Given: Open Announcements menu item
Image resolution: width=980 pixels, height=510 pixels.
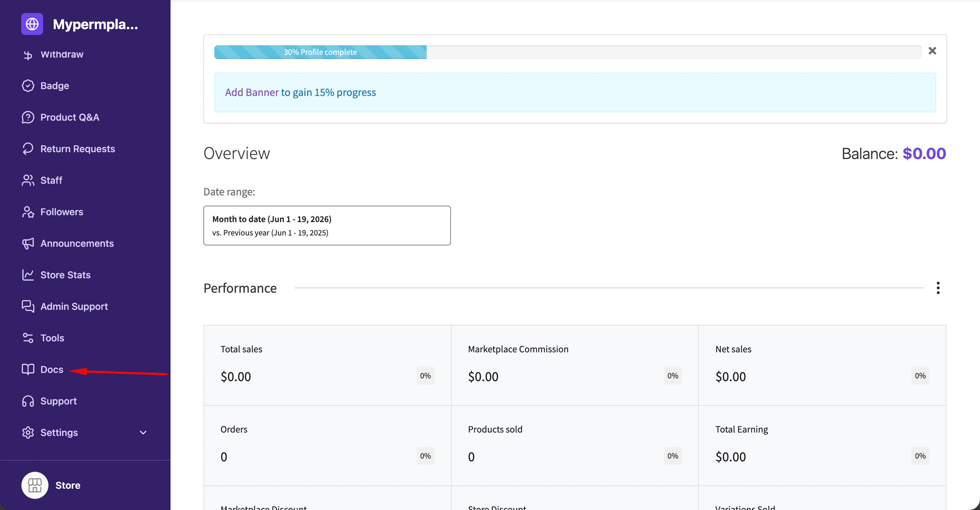Looking at the screenshot, I should click(x=77, y=243).
